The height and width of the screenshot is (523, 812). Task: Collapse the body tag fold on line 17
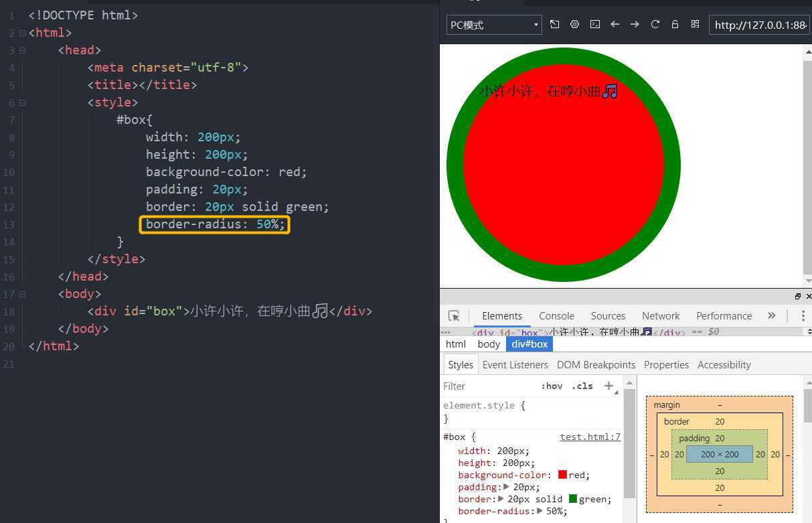(x=23, y=294)
